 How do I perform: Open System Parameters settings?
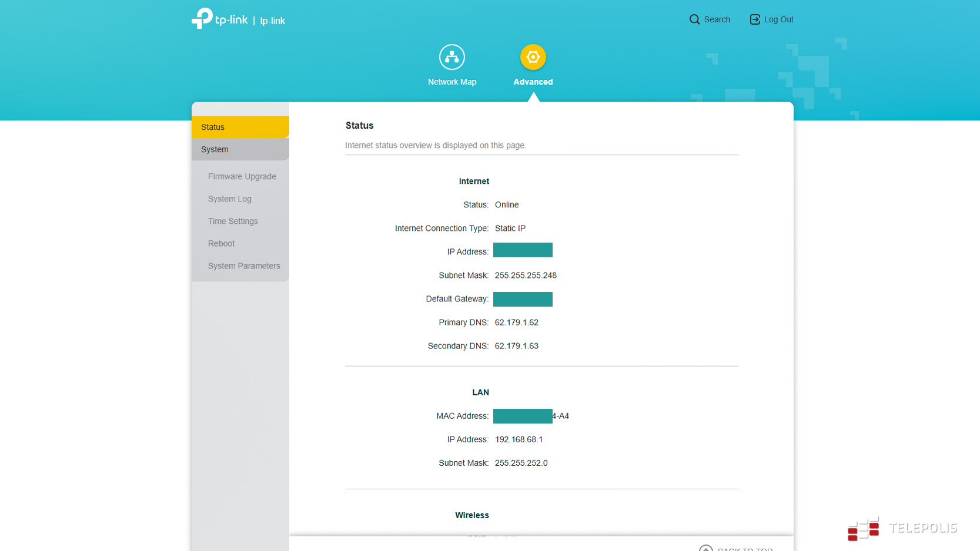(244, 266)
